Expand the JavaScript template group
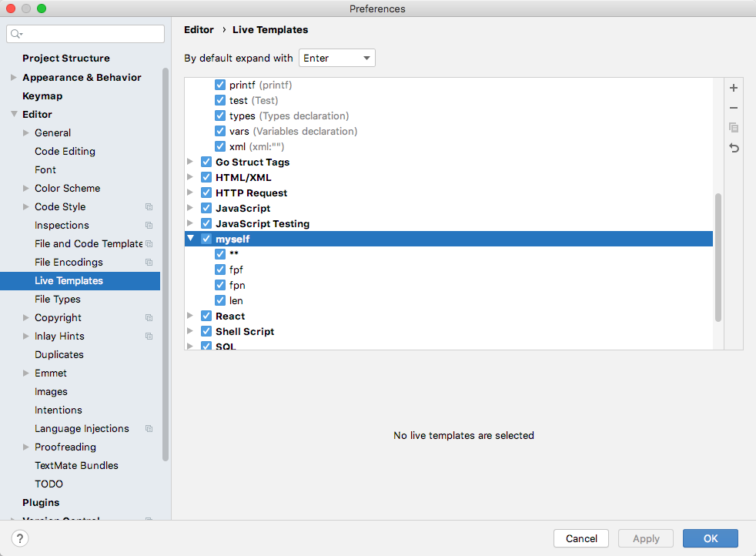Screen dimensions: 756x556 pyautogui.click(x=190, y=208)
